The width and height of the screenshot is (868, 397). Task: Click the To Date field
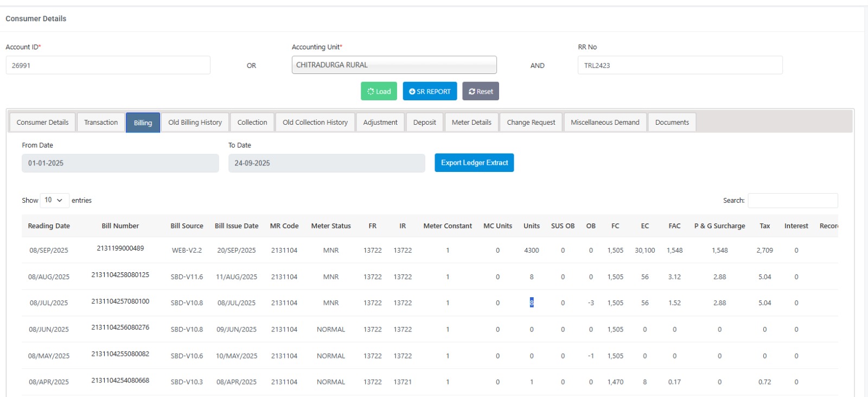(x=326, y=163)
